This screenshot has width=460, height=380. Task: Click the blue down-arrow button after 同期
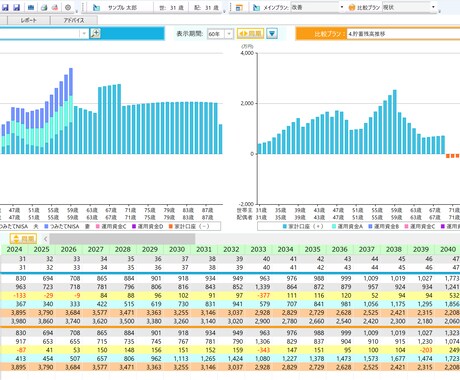tap(272, 33)
